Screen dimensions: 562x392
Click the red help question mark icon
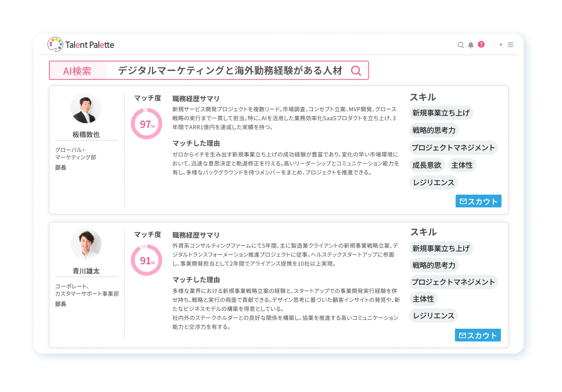tap(481, 45)
